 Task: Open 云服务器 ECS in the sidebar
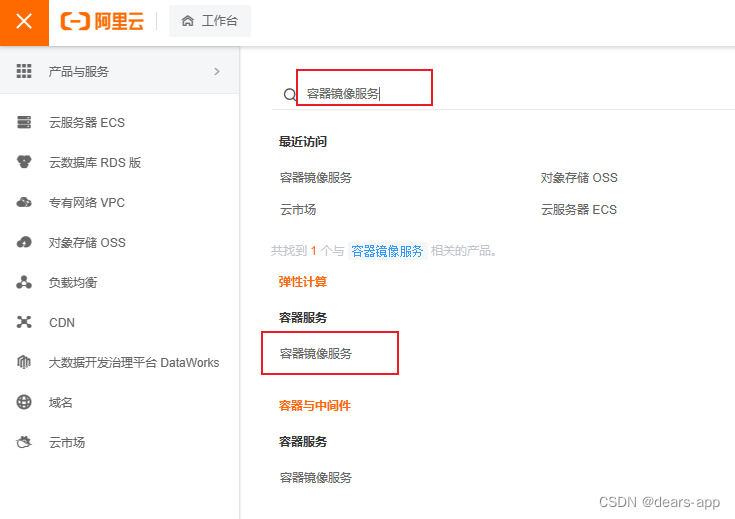pyautogui.click(x=87, y=123)
